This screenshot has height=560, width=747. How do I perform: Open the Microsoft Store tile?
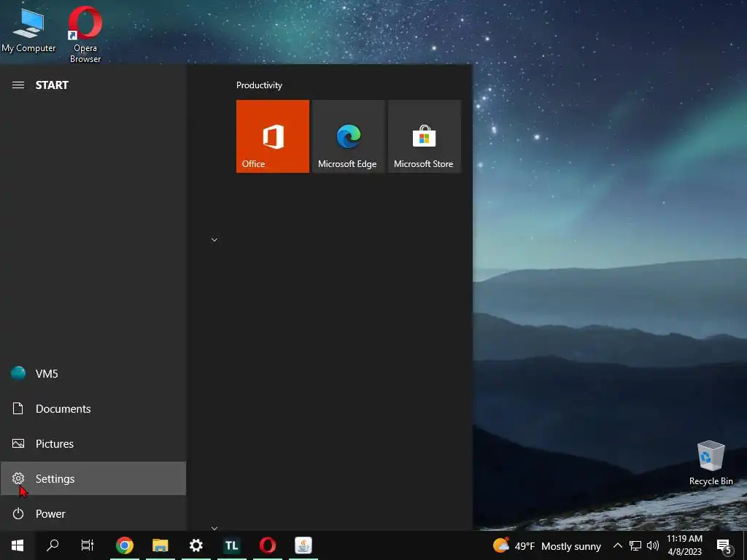425,136
